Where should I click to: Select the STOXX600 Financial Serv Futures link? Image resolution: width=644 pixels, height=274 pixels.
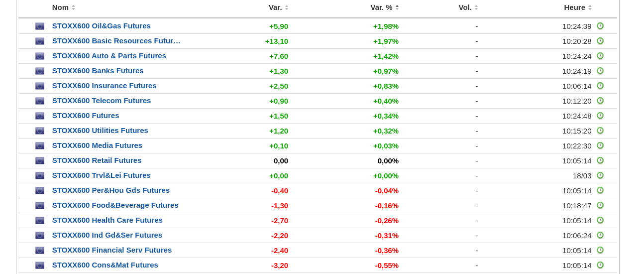point(112,250)
